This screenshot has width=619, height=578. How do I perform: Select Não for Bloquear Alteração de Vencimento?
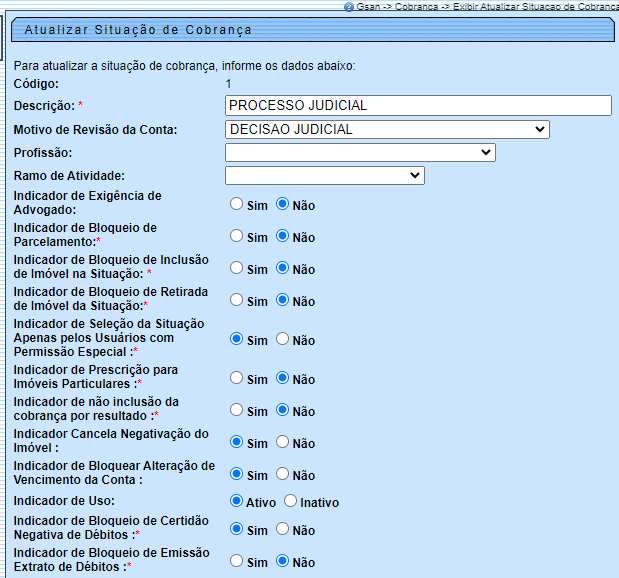(x=282, y=474)
